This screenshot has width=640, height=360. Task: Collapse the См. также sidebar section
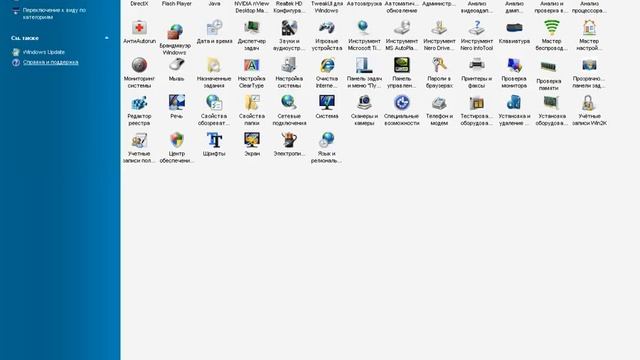pos(107,38)
